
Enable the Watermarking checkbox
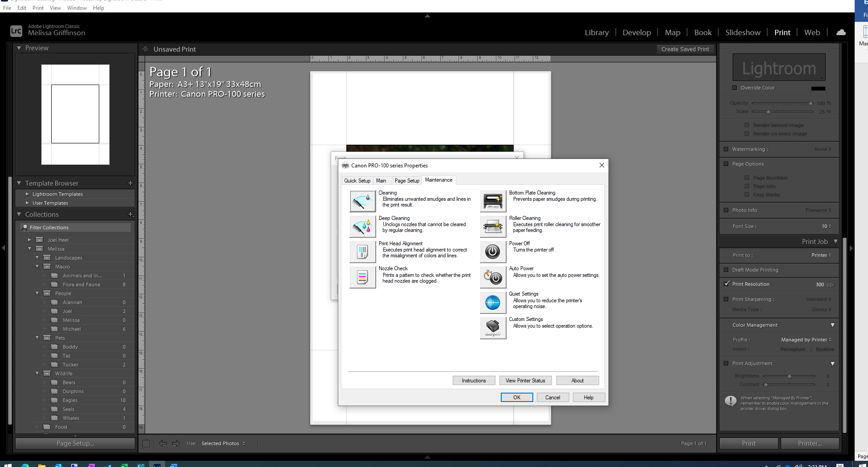[726, 149]
